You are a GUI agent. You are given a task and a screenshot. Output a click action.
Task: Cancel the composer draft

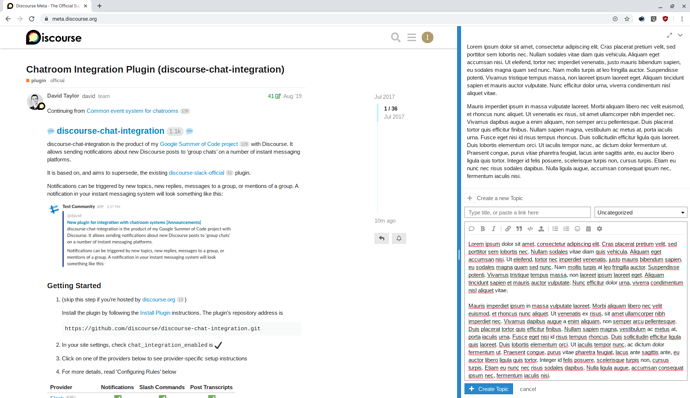point(528,389)
